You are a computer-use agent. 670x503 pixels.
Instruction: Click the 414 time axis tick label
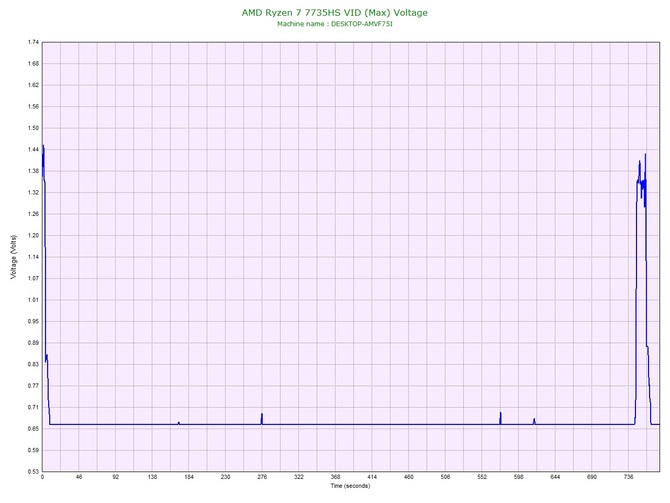coord(372,477)
